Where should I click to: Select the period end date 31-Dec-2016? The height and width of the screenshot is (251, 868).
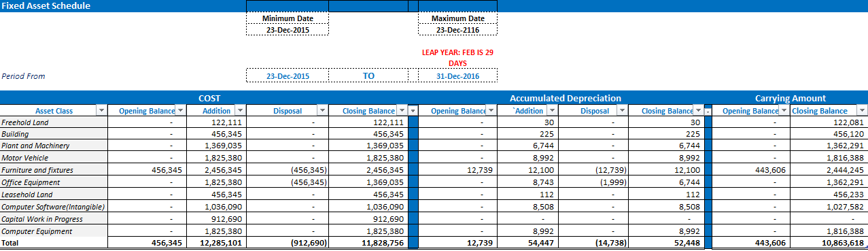(x=457, y=76)
